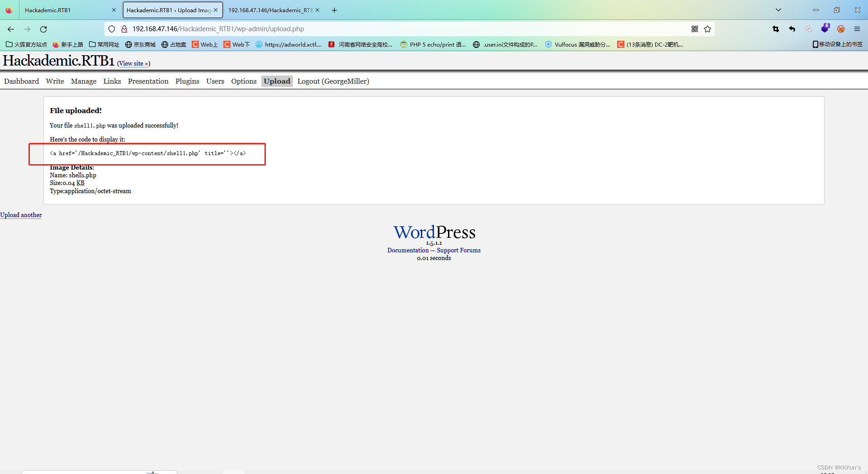
Task: Open the orange proxy extension icon
Action: click(x=841, y=29)
